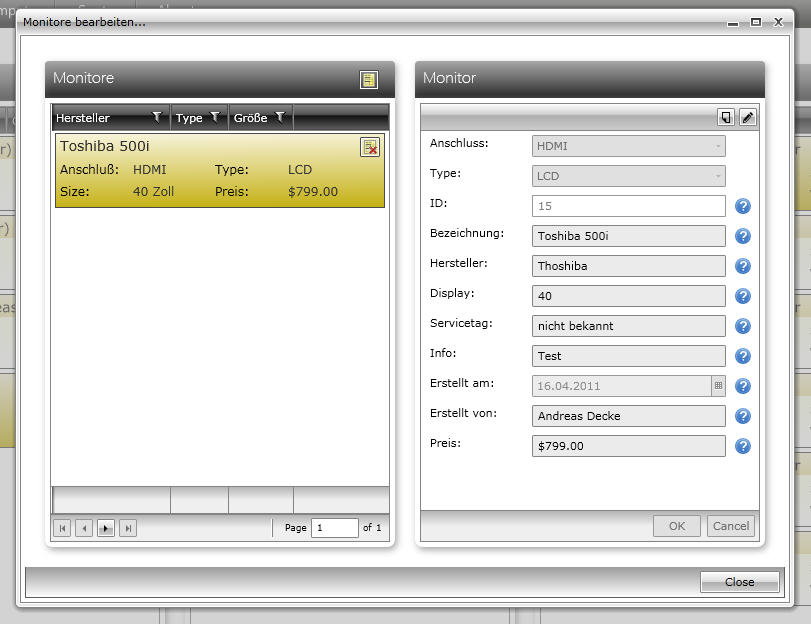Maximize the Monitore bearbeiten dialog
Screen dimensions: 811x624
[756, 22]
